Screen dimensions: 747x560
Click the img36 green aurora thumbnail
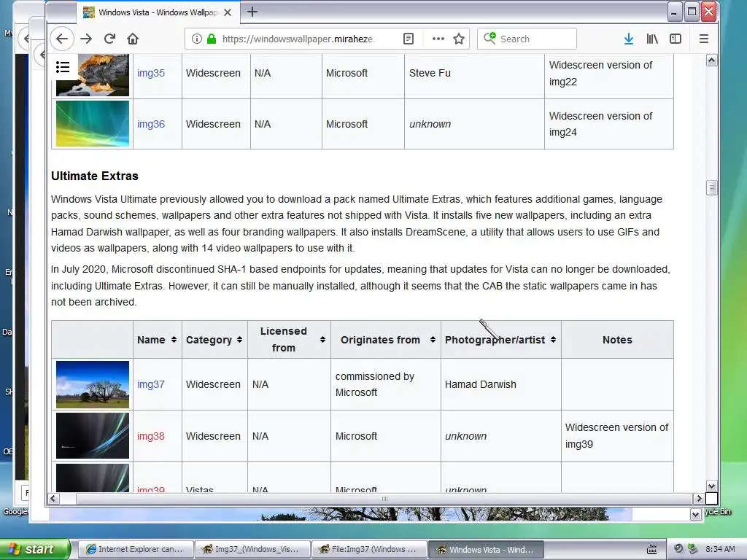(x=93, y=124)
